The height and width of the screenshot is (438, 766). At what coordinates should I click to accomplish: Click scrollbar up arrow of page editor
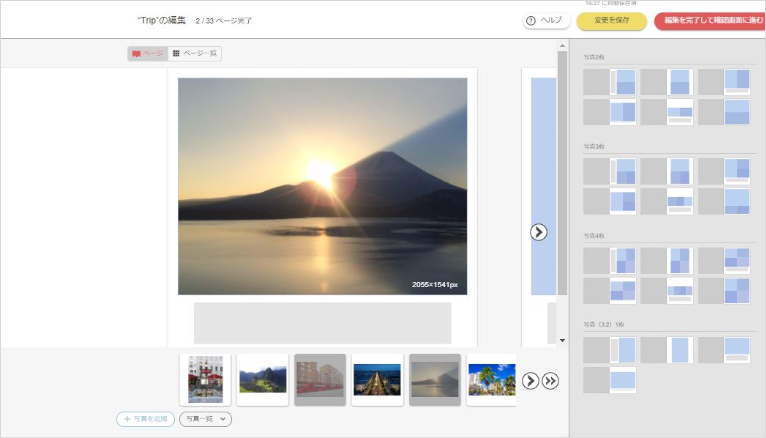tap(562, 46)
